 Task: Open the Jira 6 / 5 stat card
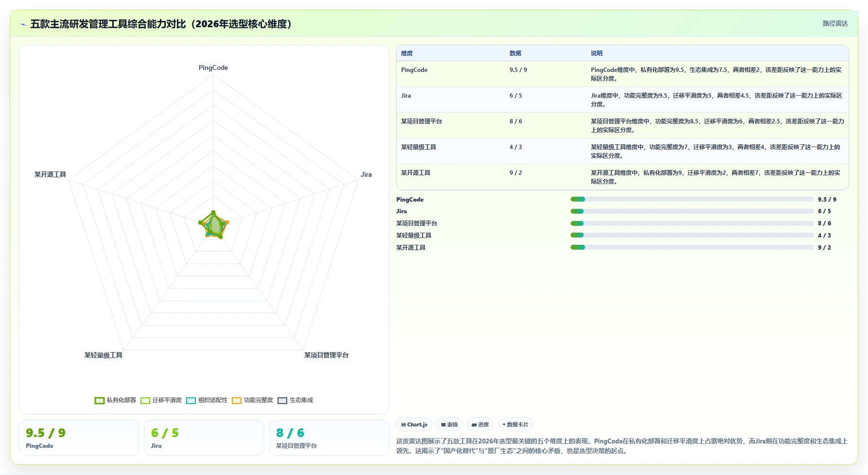tap(204, 438)
